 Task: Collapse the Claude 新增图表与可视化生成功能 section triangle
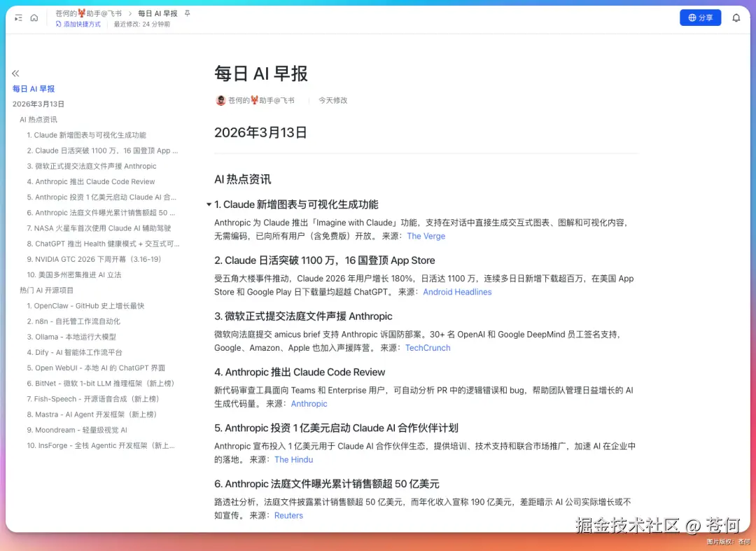pyautogui.click(x=209, y=204)
